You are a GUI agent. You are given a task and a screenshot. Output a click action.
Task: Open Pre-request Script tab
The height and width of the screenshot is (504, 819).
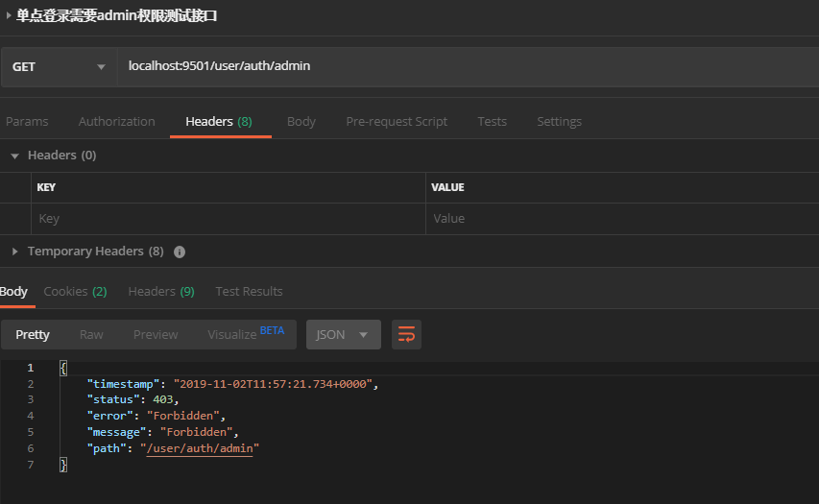click(397, 121)
